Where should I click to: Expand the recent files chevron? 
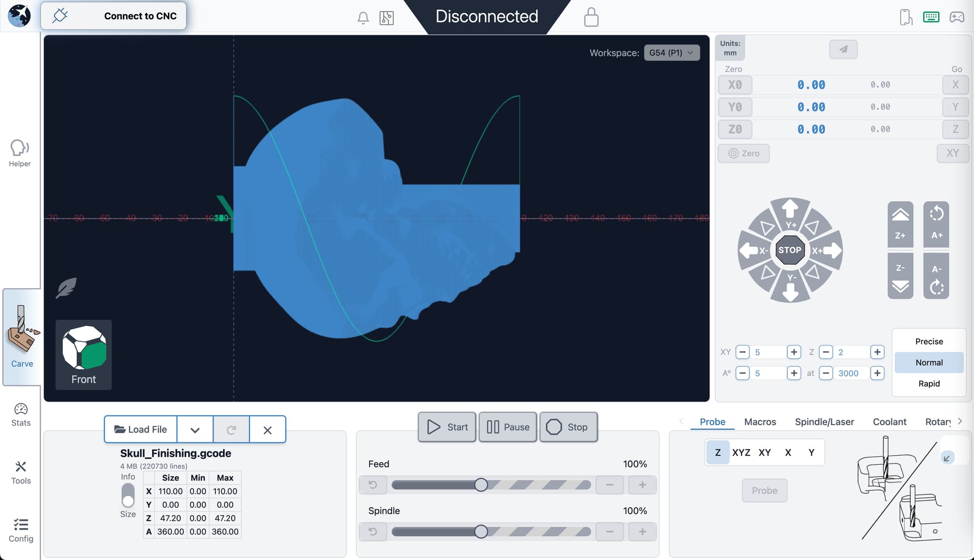195,430
